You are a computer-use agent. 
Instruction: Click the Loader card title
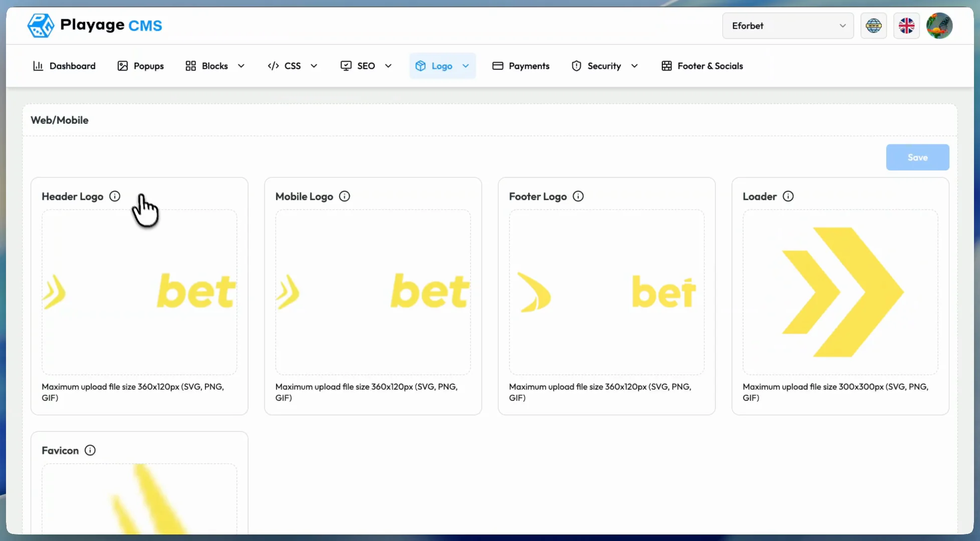[x=760, y=196]
